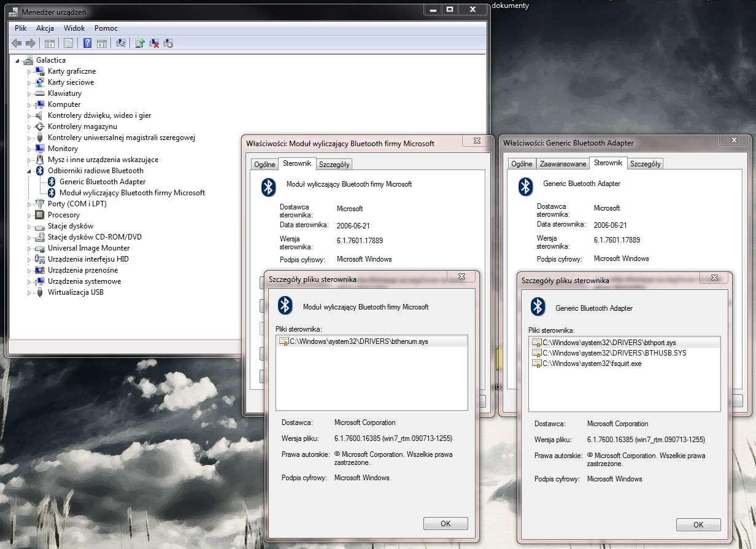Expand the Porty (COM i LPT) node

28,204
